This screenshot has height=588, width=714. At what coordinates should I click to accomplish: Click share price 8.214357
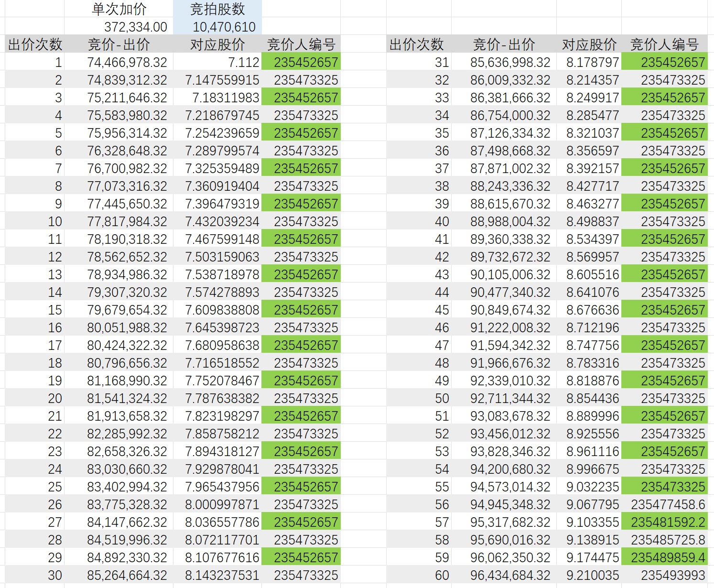[589, 80]
